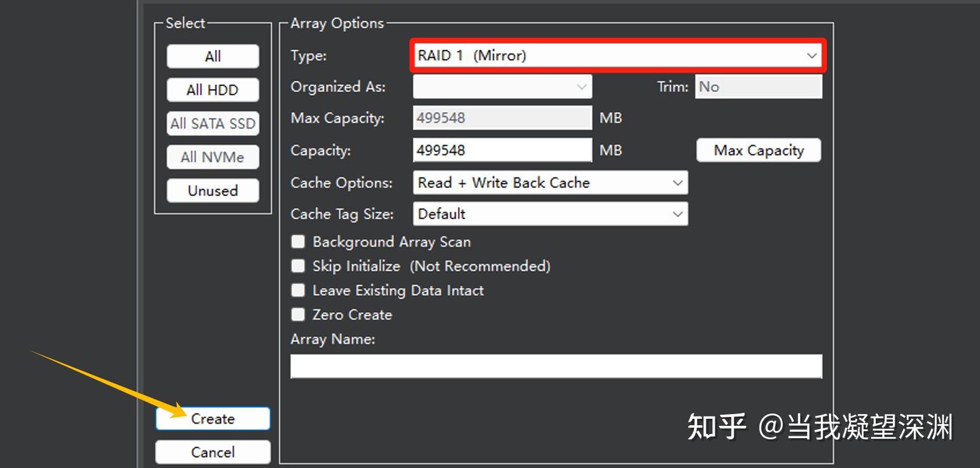Select the "All NVMe" button
The height and width of the screenshot is (468, 980).
tap(212, 157)
